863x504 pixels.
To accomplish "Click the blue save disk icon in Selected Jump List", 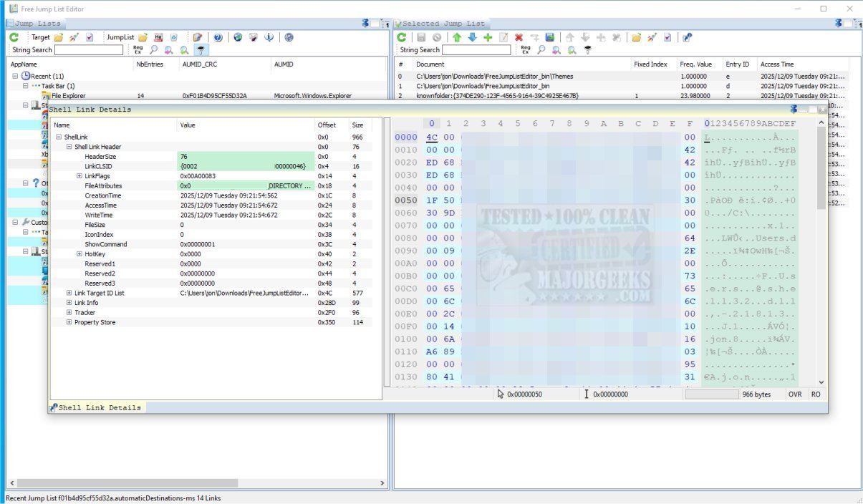I will 549,37.
